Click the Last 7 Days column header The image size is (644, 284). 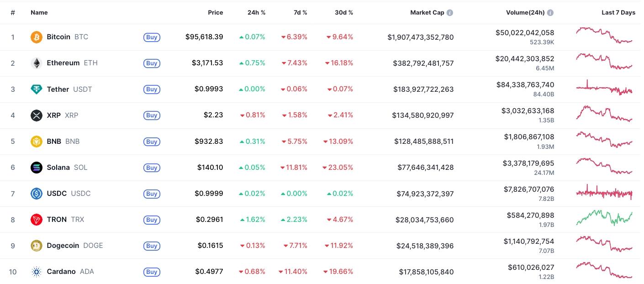tap(618, 12)
